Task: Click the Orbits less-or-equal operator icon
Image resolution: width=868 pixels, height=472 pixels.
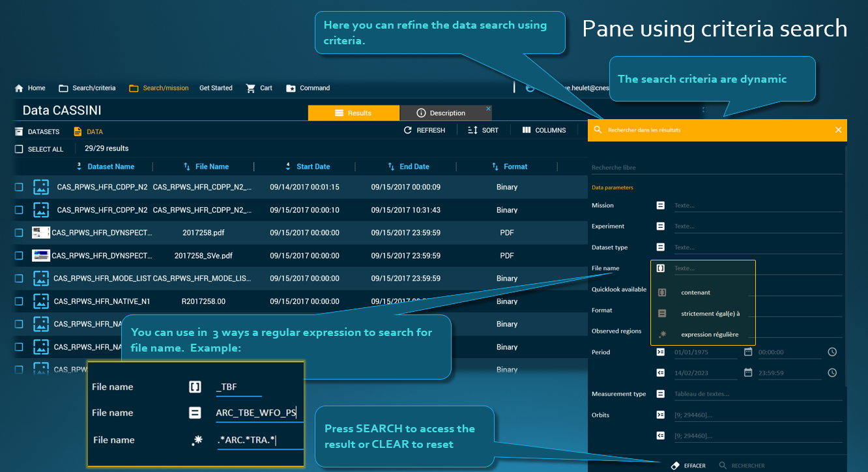Action: click(x=660, y=436)
